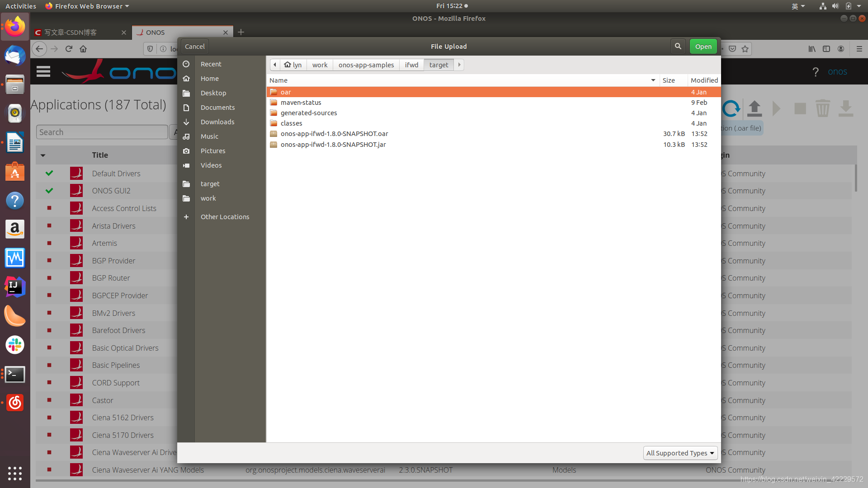Click the Size column header
Screen dimensions: 868x488
[x=674, y=80]
